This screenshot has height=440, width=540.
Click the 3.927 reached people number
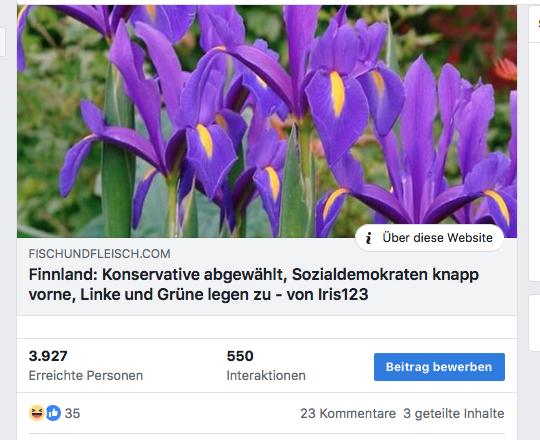48,356
